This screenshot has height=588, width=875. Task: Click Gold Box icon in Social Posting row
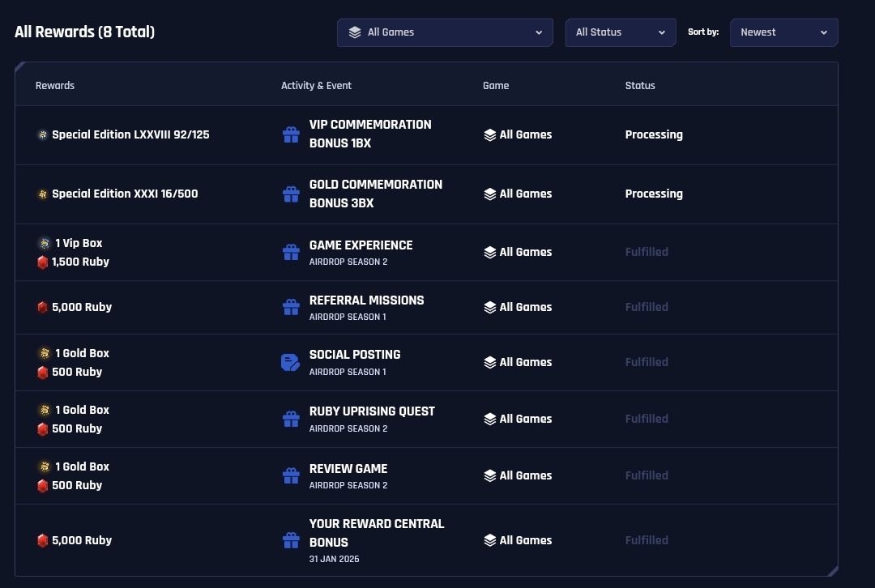tap(44, 353)
